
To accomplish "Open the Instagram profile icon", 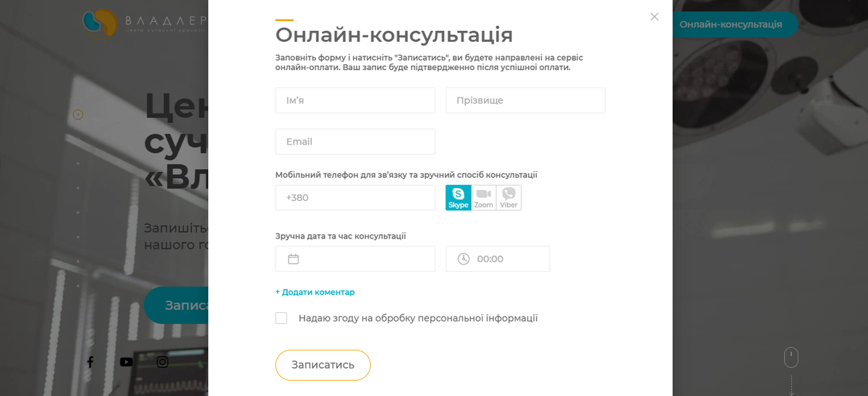I will click(x=163, y=362).
